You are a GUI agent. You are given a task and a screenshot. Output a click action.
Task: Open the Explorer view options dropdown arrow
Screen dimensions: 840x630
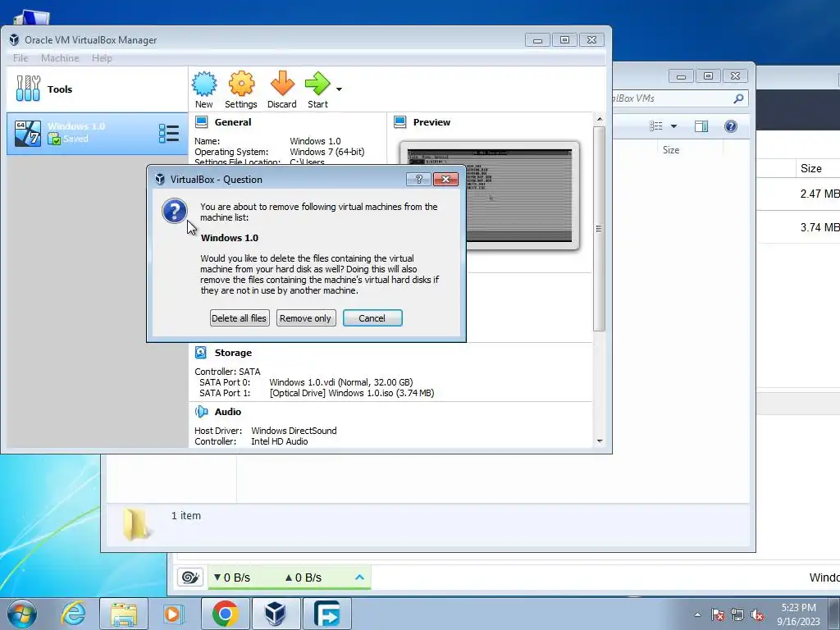pos(674,126)
